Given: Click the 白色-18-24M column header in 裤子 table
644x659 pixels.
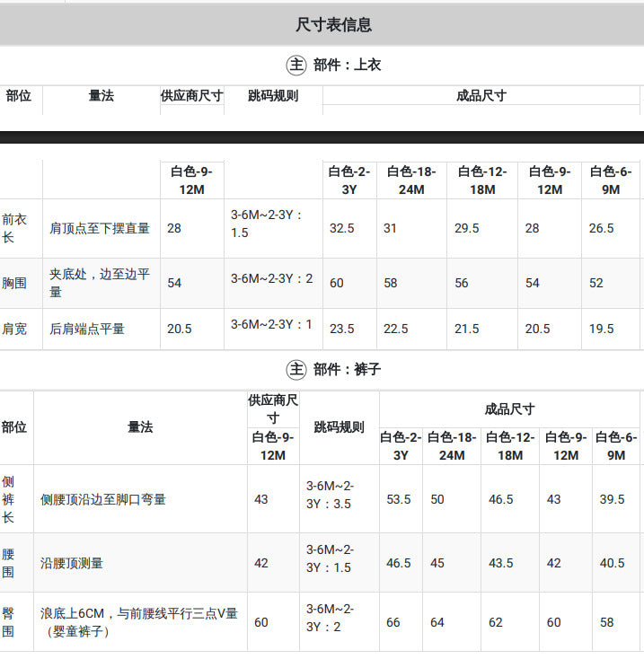Looking at the screenshot, I should (x=452, y=446).
